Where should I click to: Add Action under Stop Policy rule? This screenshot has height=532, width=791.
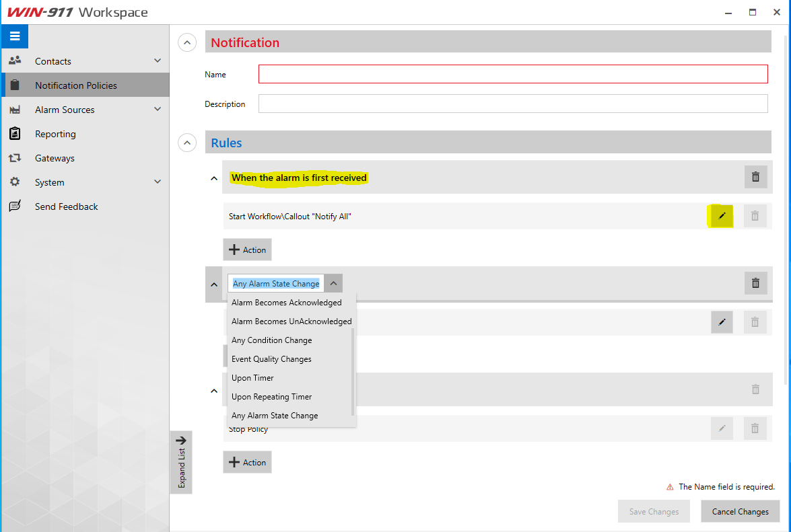(x=247, y=462)
